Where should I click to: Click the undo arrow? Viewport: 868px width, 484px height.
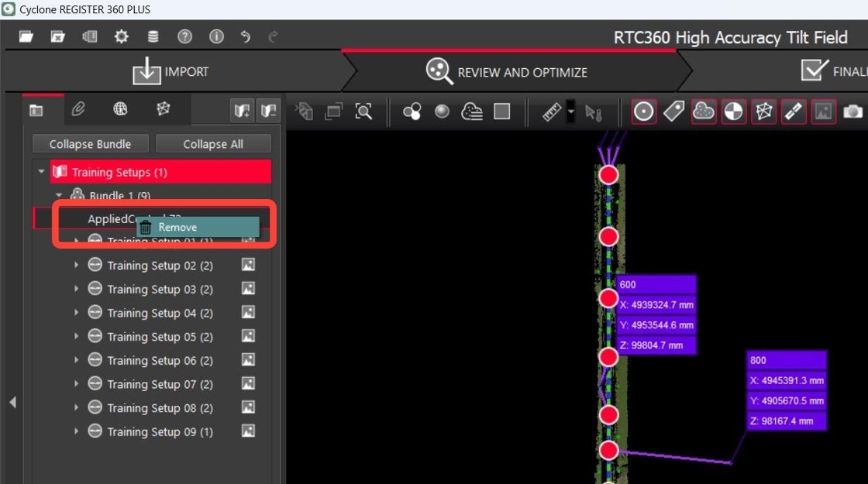tap(246, 36)
